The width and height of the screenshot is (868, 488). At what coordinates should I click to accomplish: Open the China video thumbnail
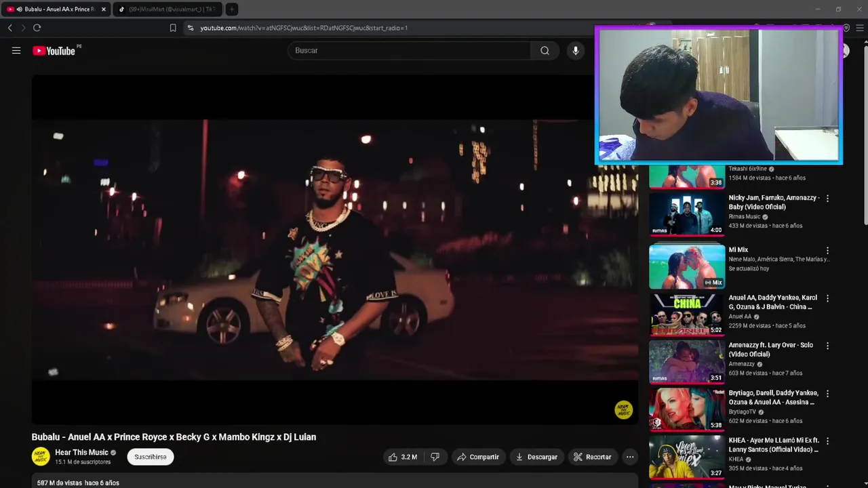(687, 314)
